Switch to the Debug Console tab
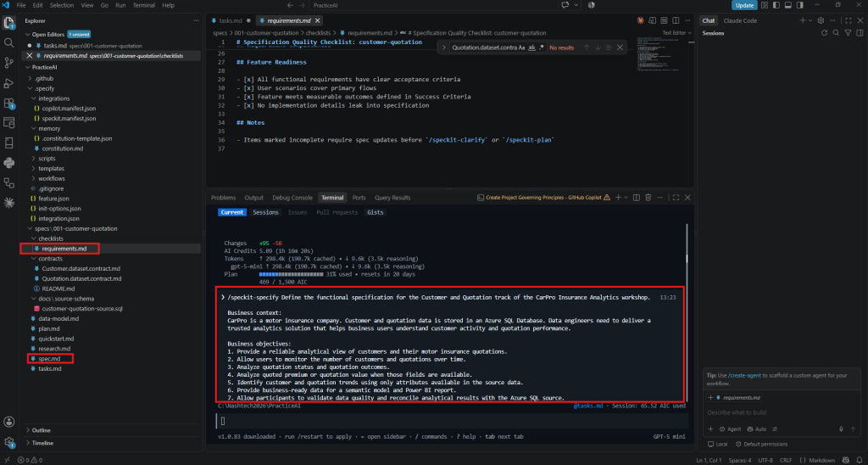Viewport: 868px width, 465px height. (x=292, y=198)
